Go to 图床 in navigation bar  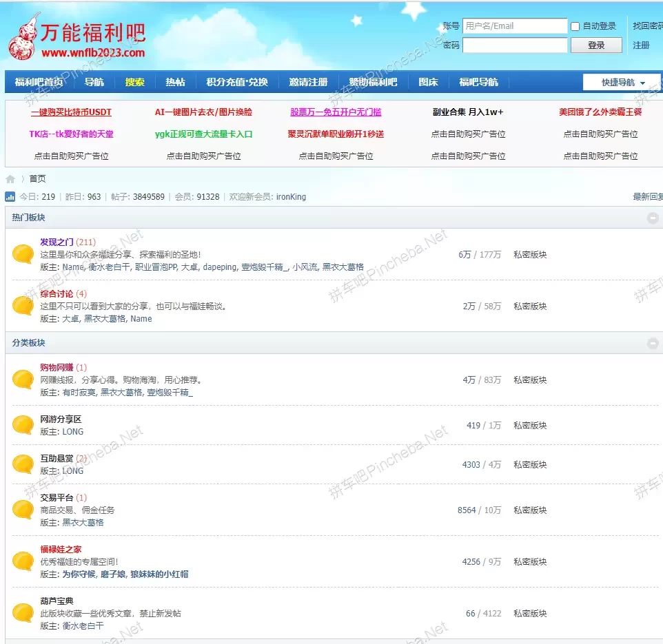click(x=428, y=82)
